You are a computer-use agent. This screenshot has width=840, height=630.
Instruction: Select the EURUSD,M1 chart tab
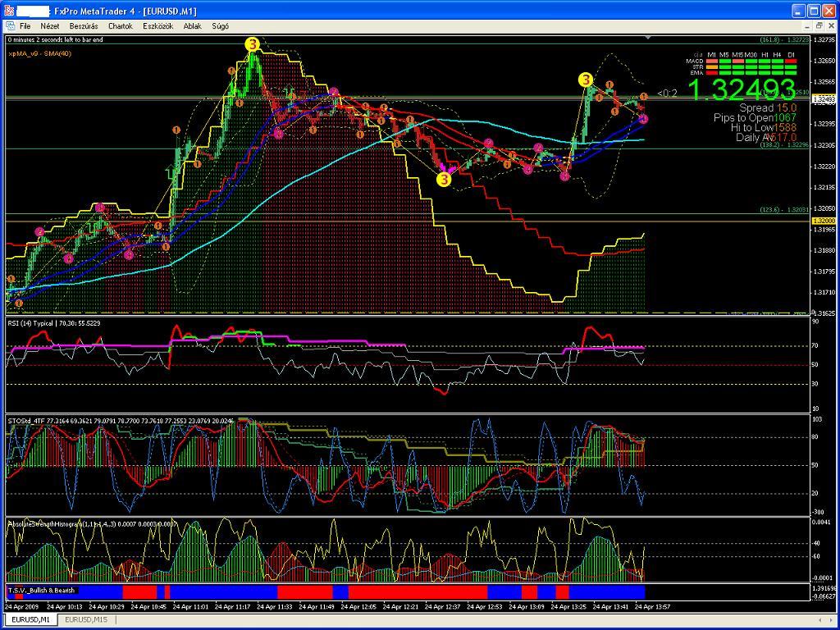point(30,619)
